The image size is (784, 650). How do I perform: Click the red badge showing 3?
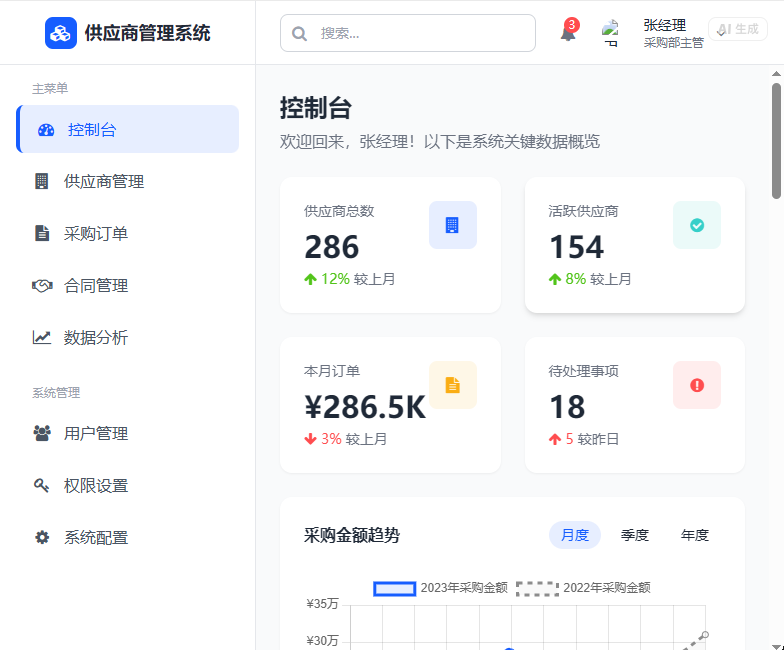coord(572,24)
